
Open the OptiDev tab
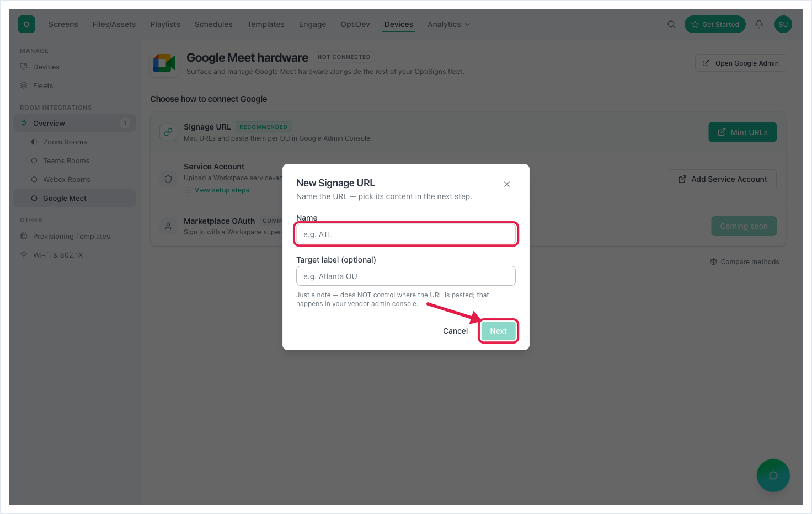(355, 24)
